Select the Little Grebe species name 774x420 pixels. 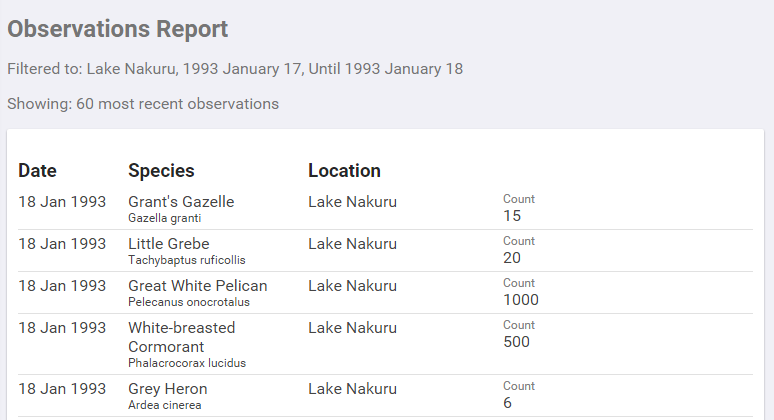coord(168,244)
